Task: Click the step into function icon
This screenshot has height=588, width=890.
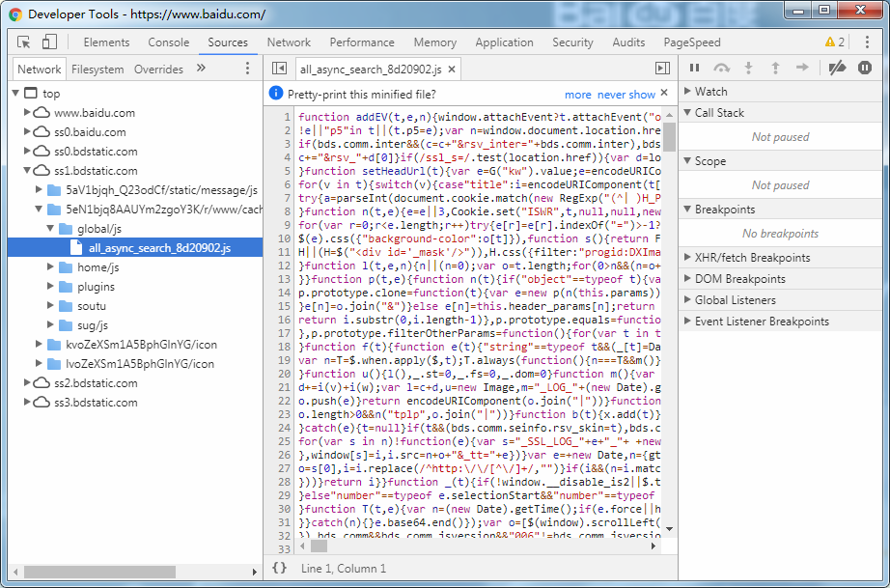Action: click(749, 69)
